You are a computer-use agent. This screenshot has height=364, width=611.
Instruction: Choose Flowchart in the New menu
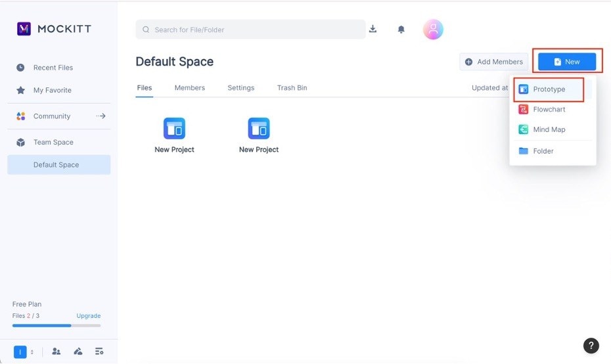coord(549,109)
